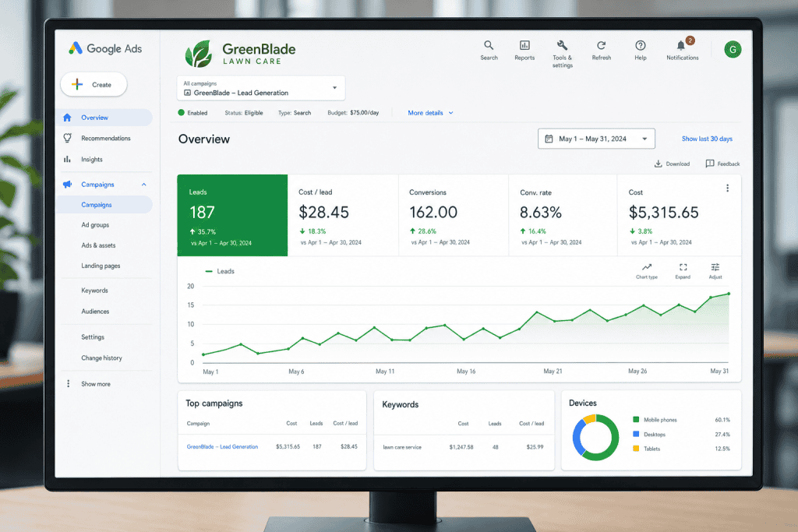Click '60.1%' Mobile phones value
The height and width of the screenshot is (532, 798).
click(722, 420)
